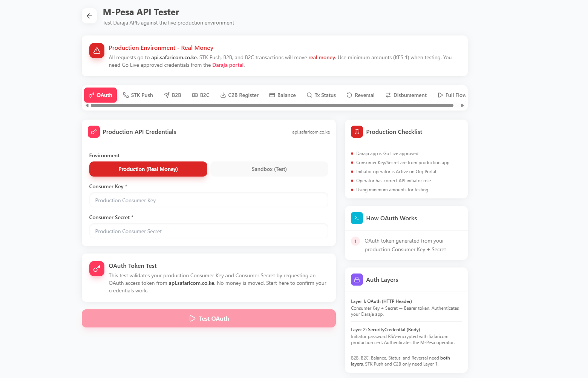Viewport: 588px width, 378px height.
Task: Click the Production API Credentials key icon
Action: click(94, 132)
